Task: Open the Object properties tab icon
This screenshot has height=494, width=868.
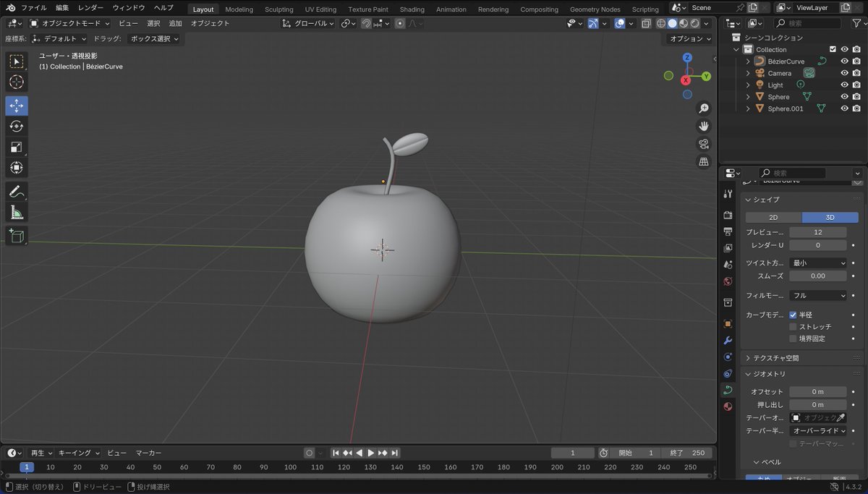Action: click(728, 324)
